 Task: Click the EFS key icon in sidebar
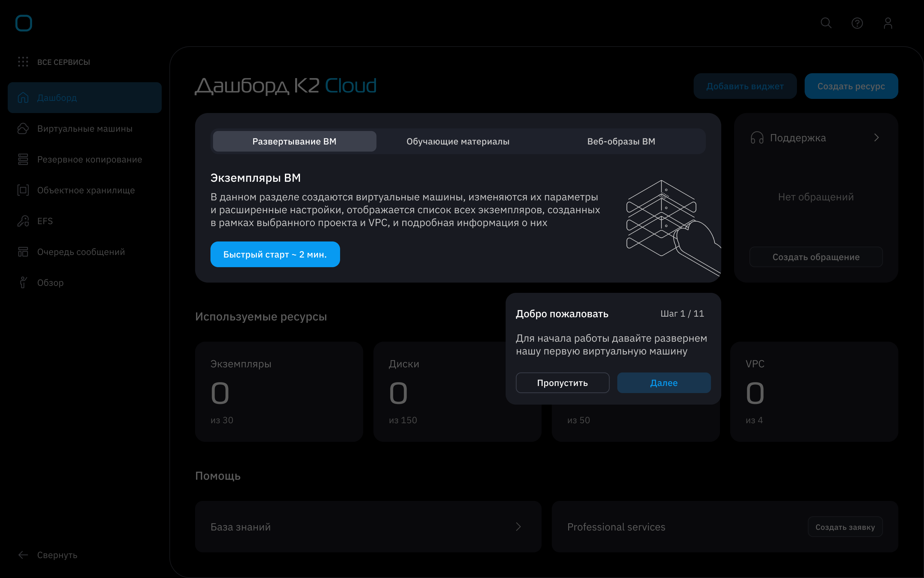pyautogui.click(x=23, y=221)
